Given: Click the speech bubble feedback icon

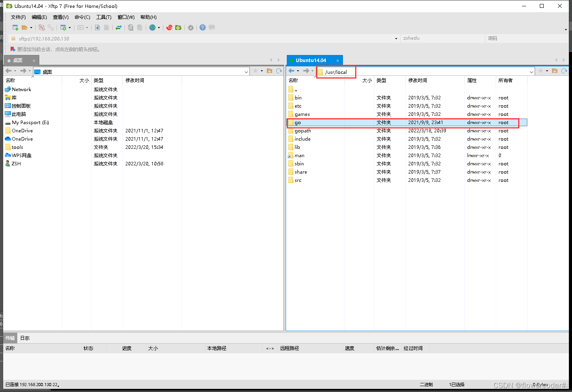Looking at the screenshot, I should pyautogui.click(x=212, y=27).
